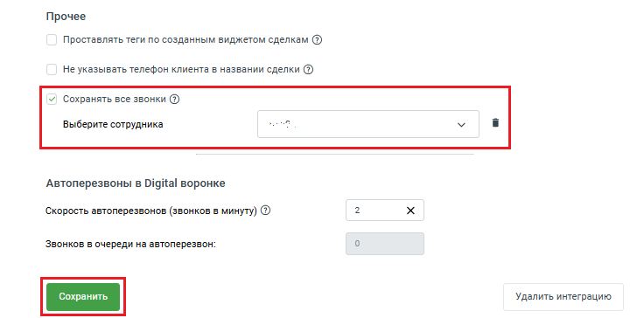Click the 'Удалить интеграцию' button

coord(563,296)
